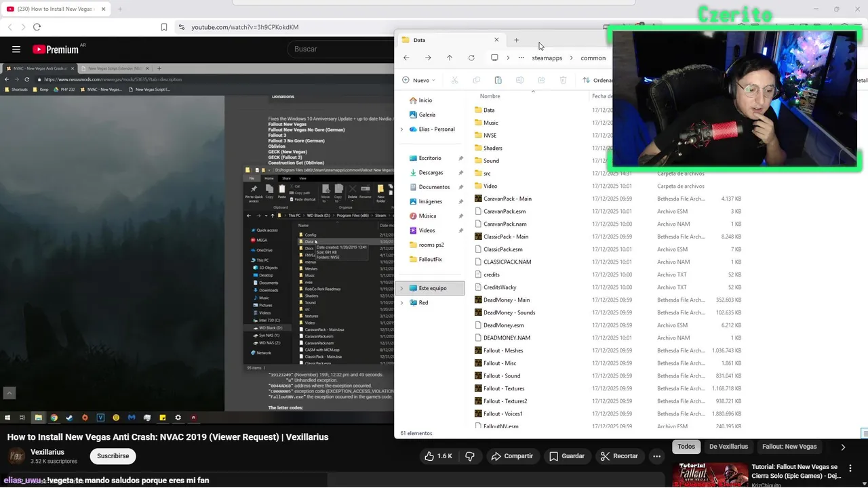Select the CaravanPack.esm file
The image size is (868, 488).
[505, 211]
